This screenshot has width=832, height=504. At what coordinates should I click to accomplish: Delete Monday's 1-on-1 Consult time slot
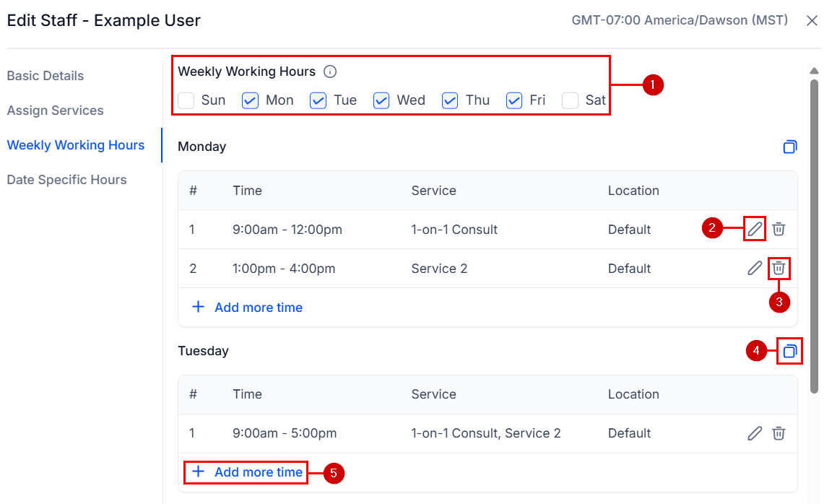click(x=779, y=229)
